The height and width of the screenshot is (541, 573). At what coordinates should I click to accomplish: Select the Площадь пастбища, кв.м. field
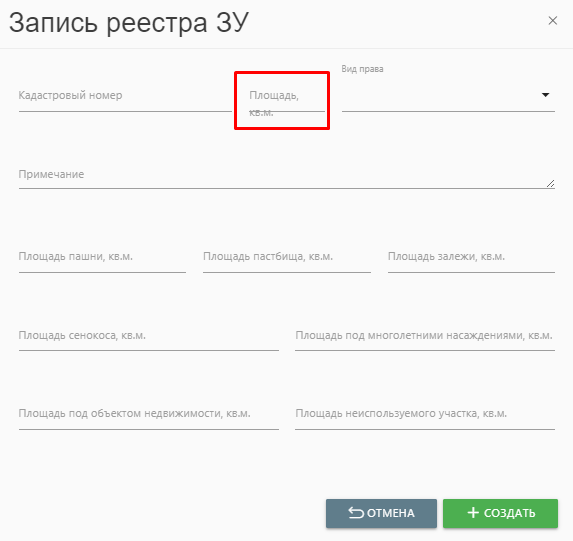pyautogui.click(x=287, y=257)
